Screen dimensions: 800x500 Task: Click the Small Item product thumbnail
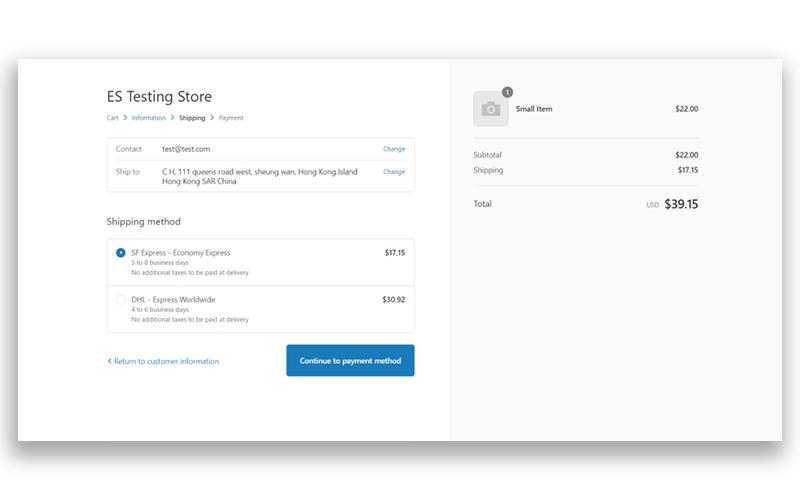[x=491, y=109]
